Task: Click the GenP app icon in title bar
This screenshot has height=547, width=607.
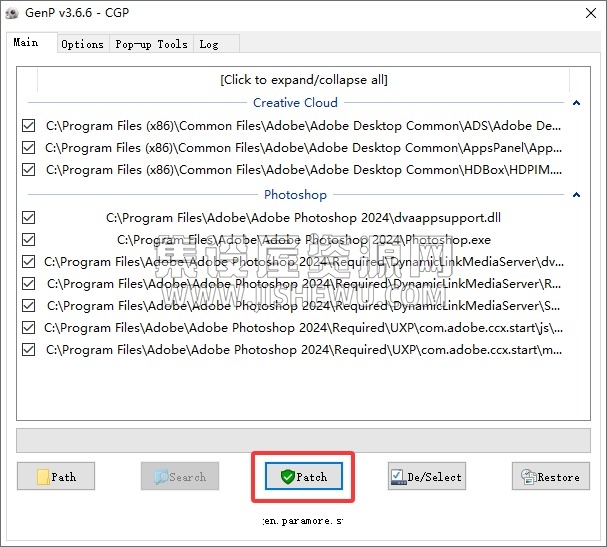Action: pos(12,13)
